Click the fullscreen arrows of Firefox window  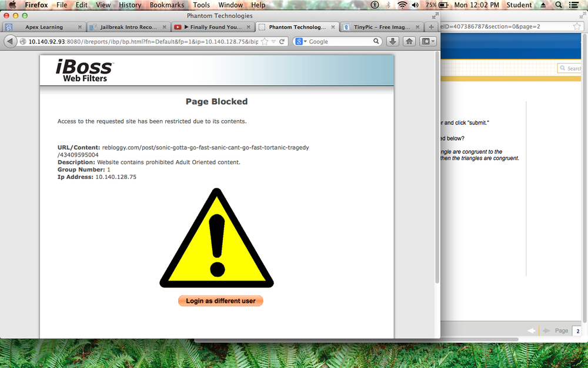pos(435,16)
